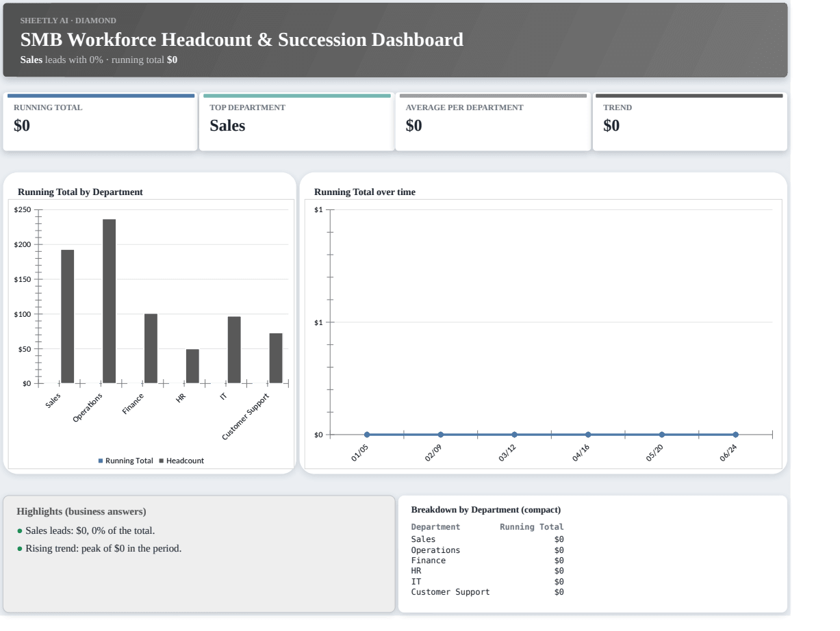Click the Running Total KPI card
The width and height of the screenshot is (840, 631).
point(101,122)
